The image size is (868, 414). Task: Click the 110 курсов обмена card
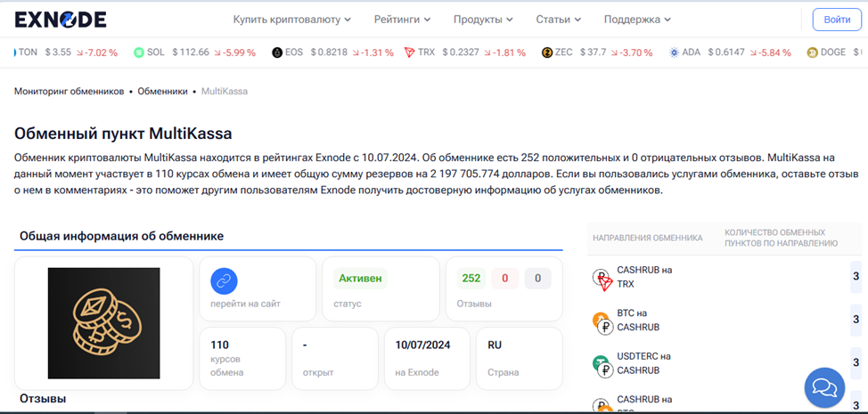click(x=242, y=359)
